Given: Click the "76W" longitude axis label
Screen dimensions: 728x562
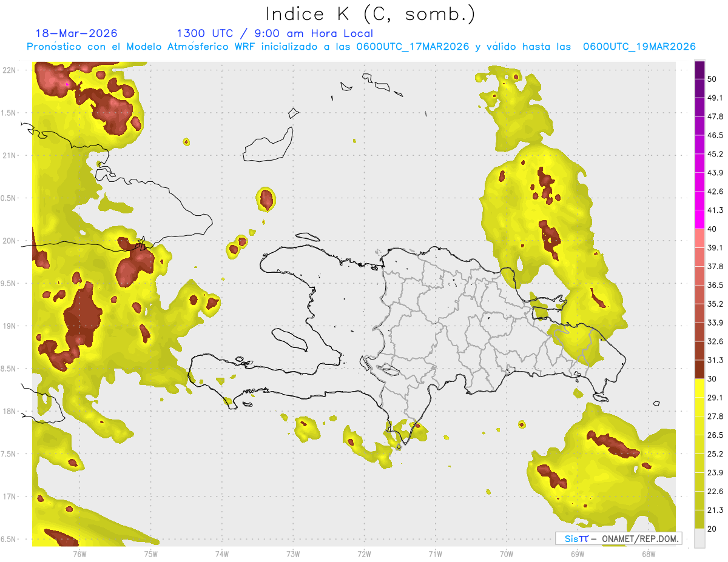Looking at the screenshot, I should (x=79, y=554).
